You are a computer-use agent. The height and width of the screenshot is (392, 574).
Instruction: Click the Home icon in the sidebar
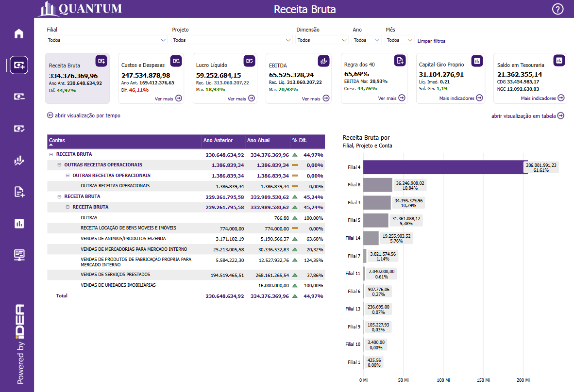click(x=19, y=33)
